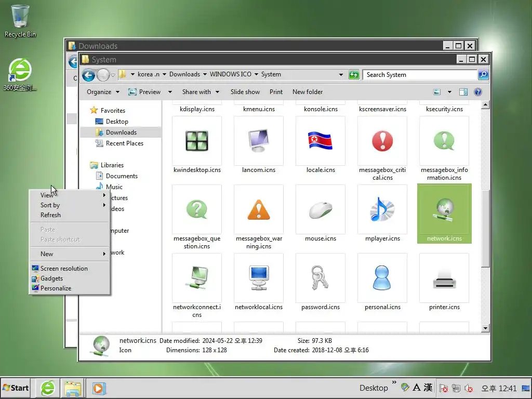Select the personal.icns user icon
This screenshot has width=532, height=399.
382,278
